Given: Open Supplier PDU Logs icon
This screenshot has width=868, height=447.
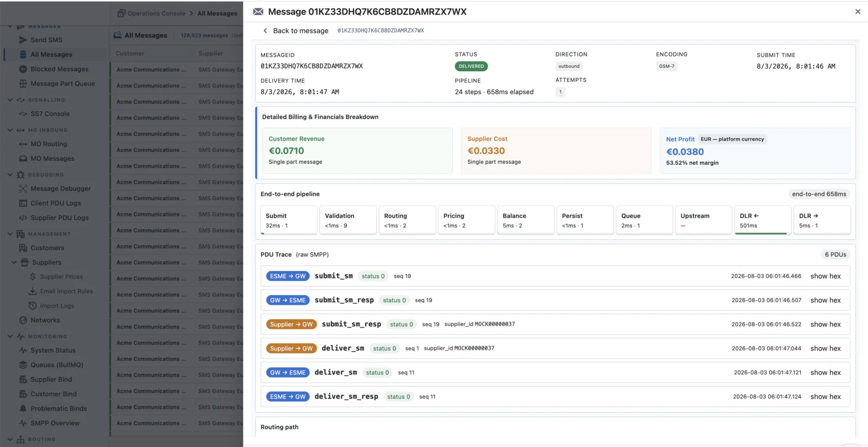Looking at the screenshot, I should (23, 218).
